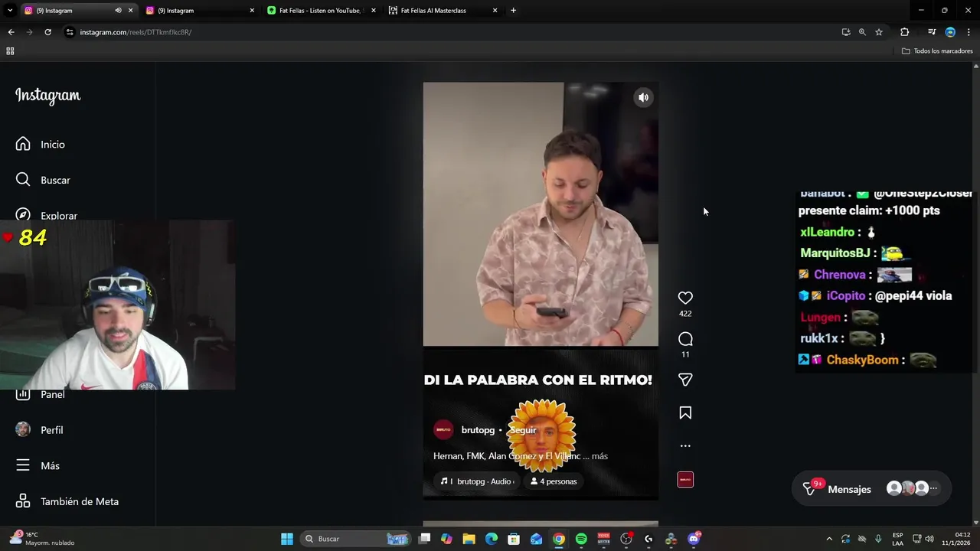Toggle the microphone tray icon

coord(878,539)
